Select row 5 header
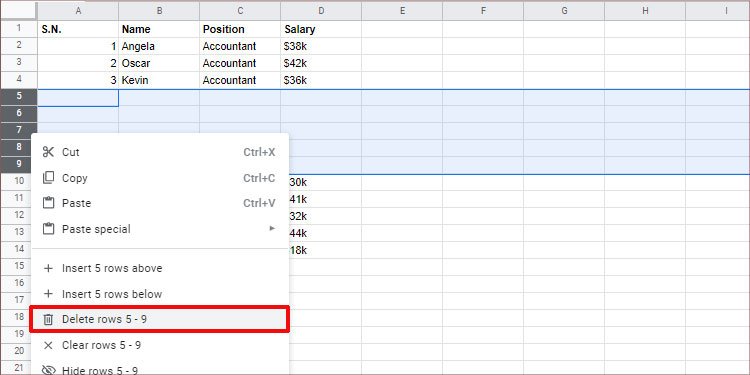Screen dimensions: 750x375 pos(19,97)
